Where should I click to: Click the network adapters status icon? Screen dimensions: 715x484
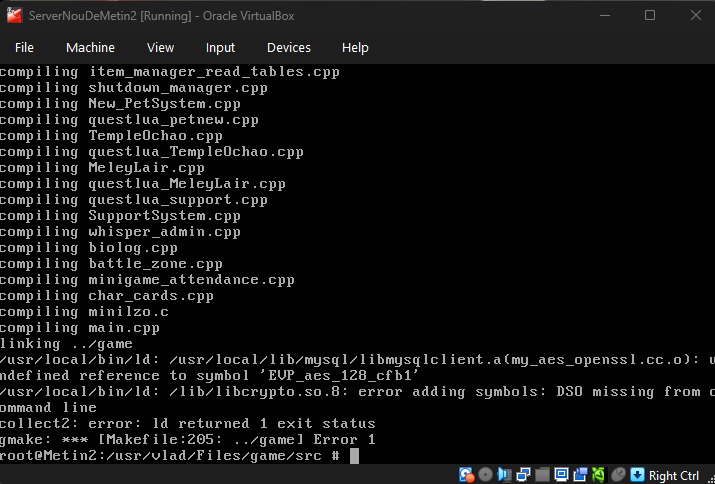523,475
